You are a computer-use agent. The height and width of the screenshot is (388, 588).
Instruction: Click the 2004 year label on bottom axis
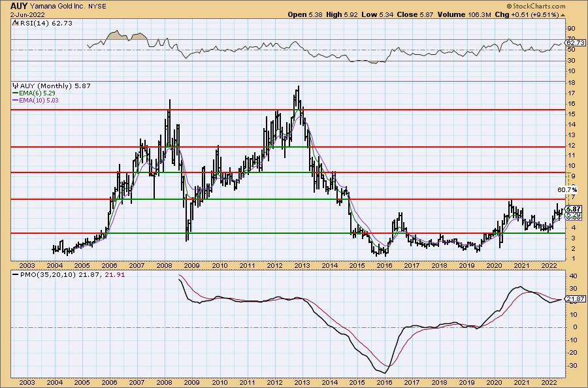54,382
